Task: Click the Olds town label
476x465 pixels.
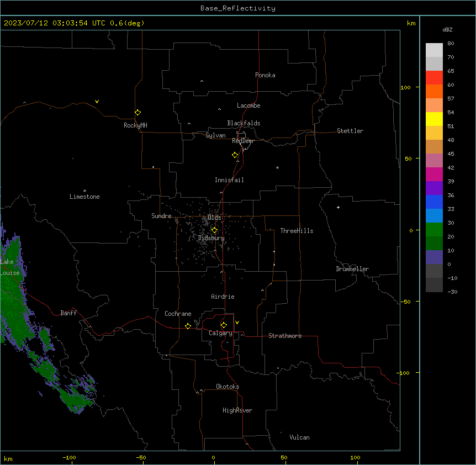Action: 214,218
